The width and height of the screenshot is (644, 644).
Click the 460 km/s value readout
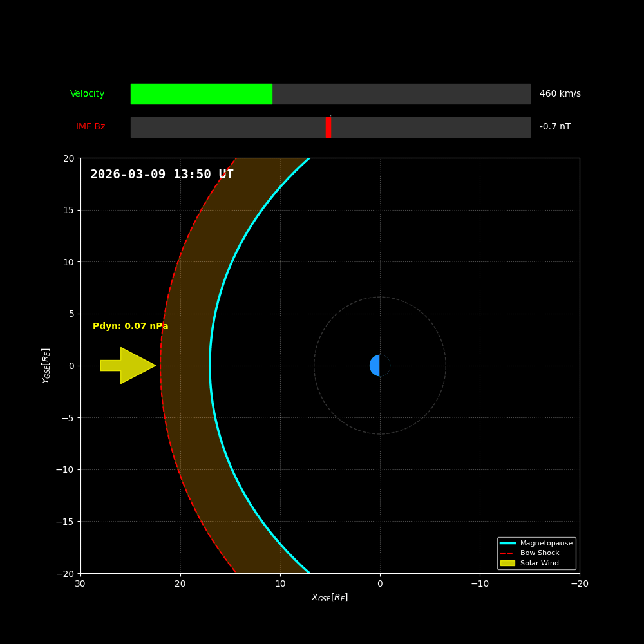pyautogui.click(x=560, y=93)
